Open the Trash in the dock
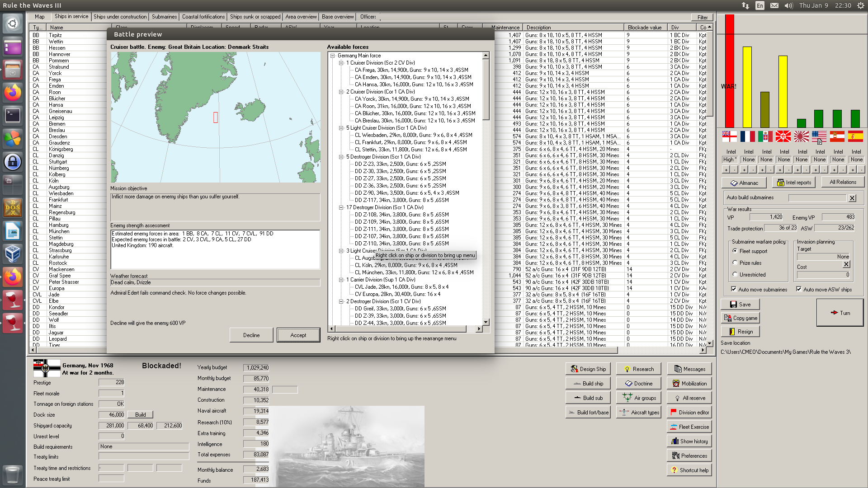 pos(13,475)
